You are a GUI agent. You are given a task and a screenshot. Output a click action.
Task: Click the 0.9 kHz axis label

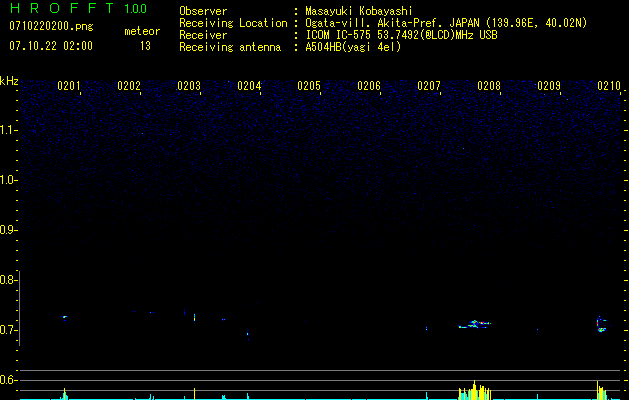click(x=8, y=230)
